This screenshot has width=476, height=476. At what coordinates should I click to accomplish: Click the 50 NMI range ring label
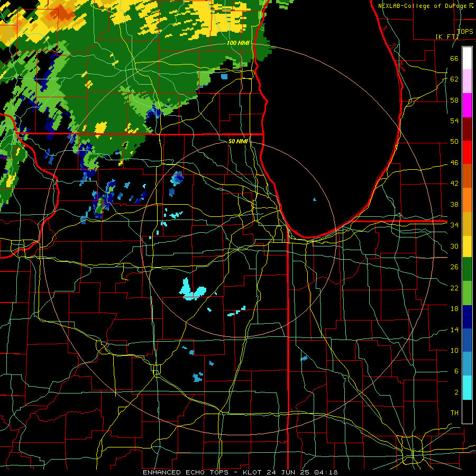[237, 141]
